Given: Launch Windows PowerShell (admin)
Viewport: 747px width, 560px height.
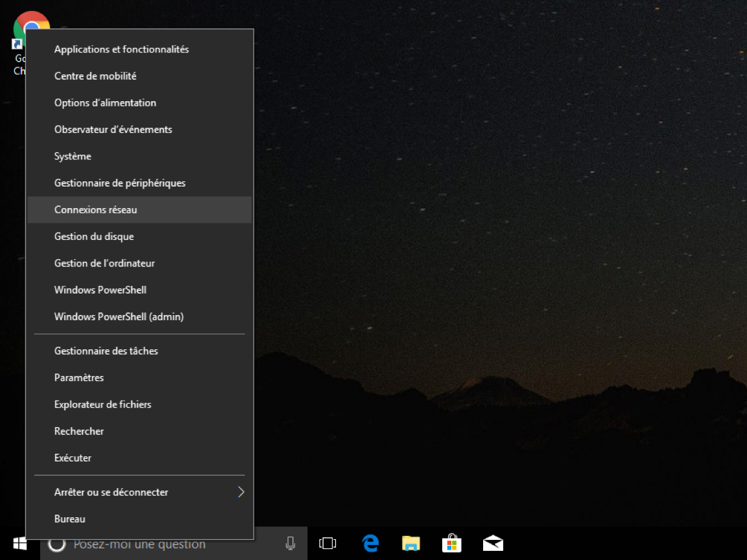Looking at the screenshot, I should 139,316.
